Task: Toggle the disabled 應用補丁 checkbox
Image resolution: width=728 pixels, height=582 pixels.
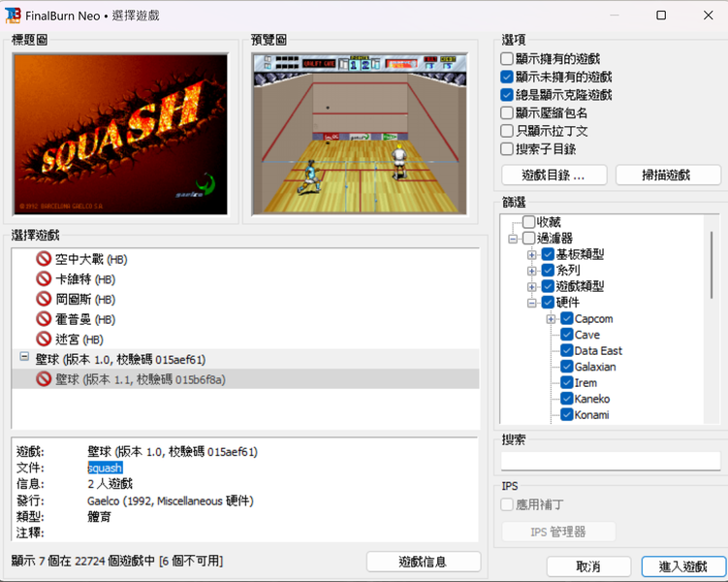Action: click(507, 504)
